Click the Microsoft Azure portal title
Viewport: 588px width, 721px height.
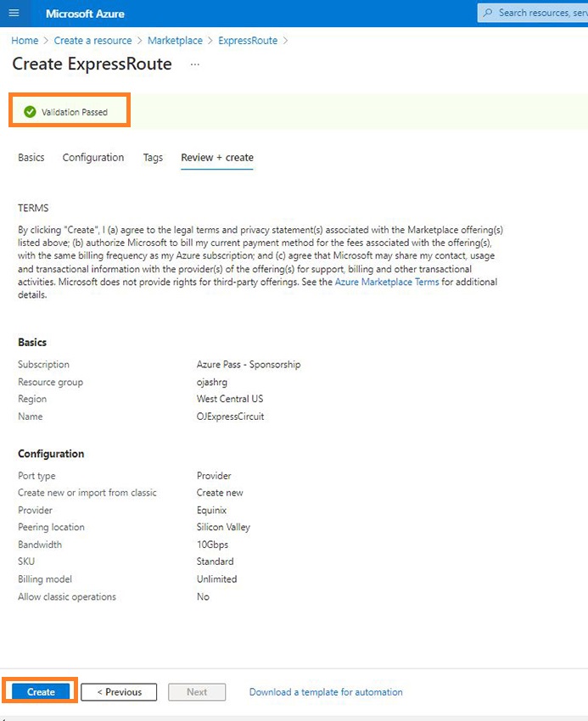(85, 14)
